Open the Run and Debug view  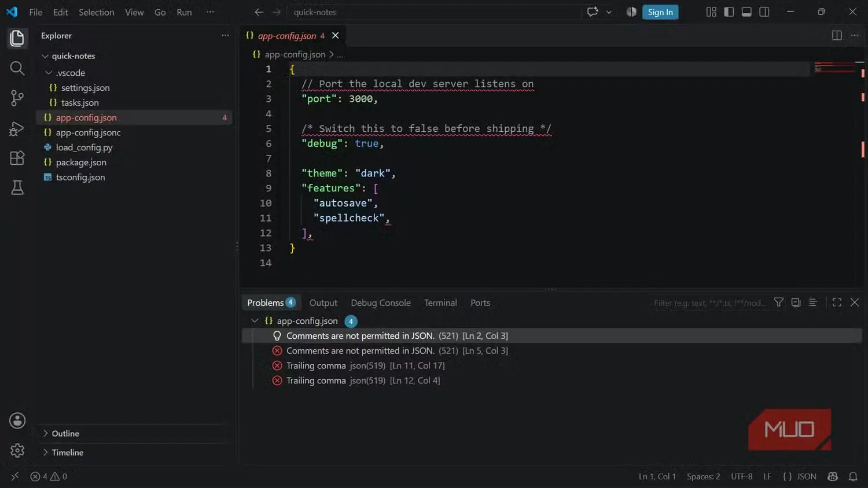point(17,128)
